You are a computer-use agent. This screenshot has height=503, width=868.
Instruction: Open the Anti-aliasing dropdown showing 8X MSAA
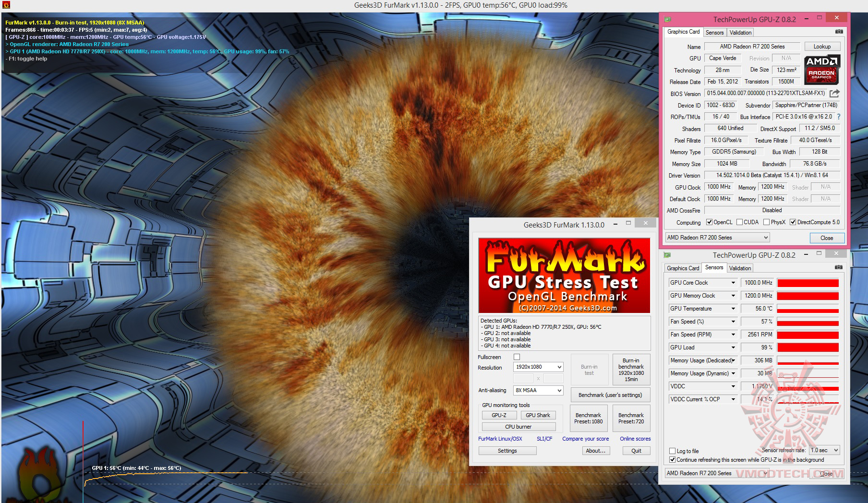pyautogui.click(x=538, y=391)
